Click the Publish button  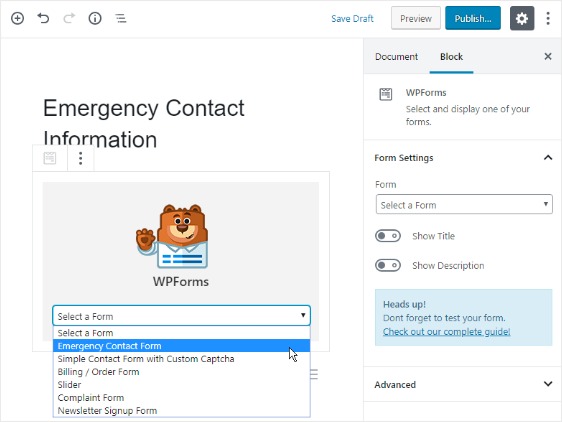pos(473,18)
